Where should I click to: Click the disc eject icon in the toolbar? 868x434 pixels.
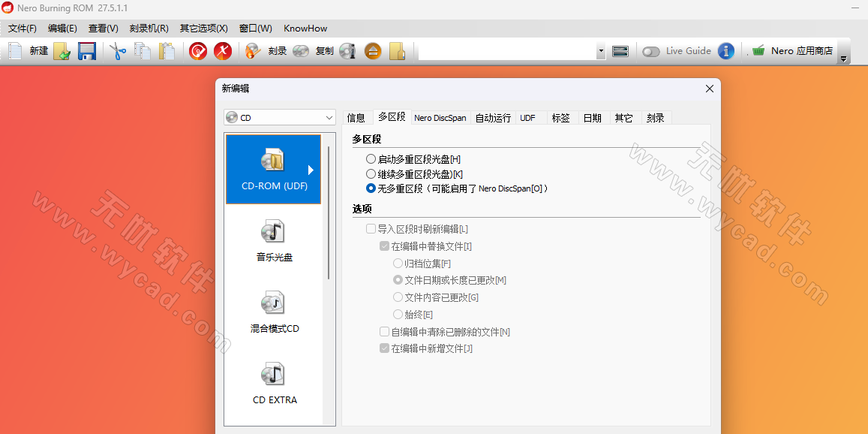[x=373, y=51]
